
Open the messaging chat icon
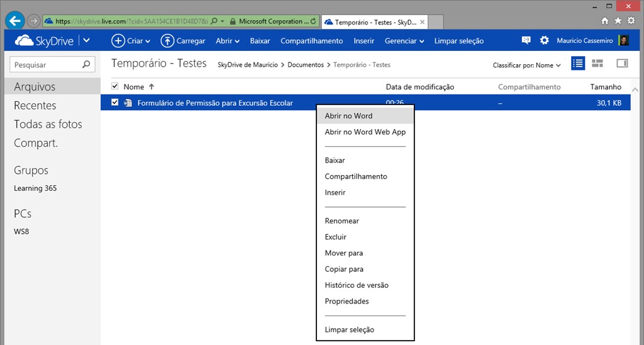526,40
